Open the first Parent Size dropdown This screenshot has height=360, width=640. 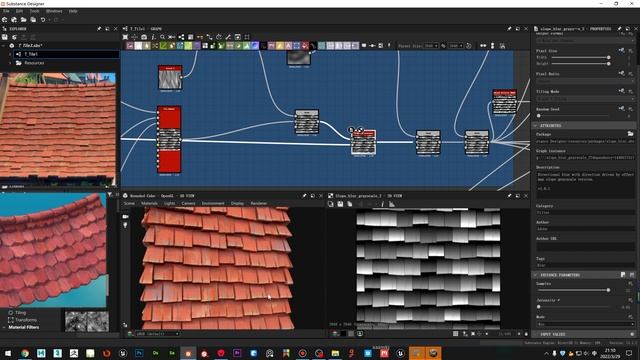[x=431, y=46]
